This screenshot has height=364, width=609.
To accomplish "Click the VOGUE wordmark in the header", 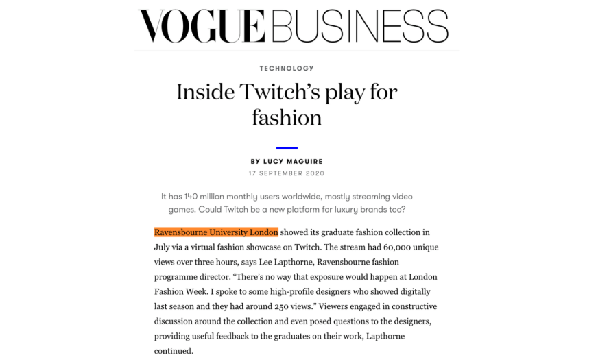I will click(202, 27).
